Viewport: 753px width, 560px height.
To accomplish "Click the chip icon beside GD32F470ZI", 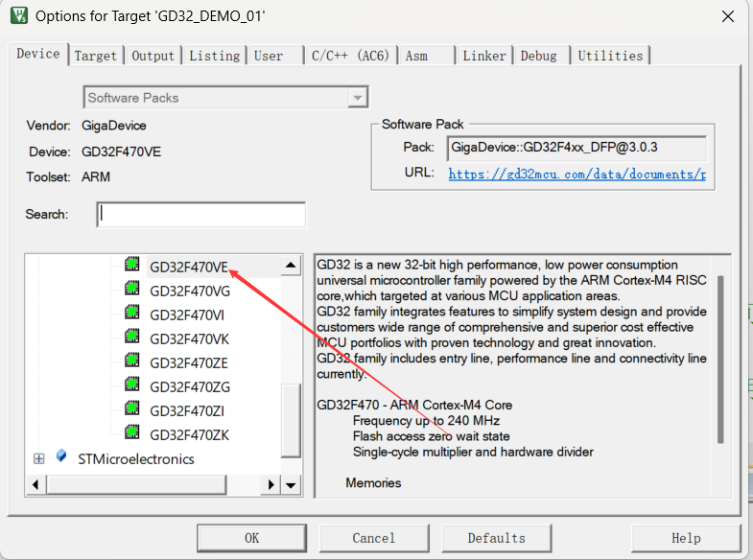I will (132, 408).
